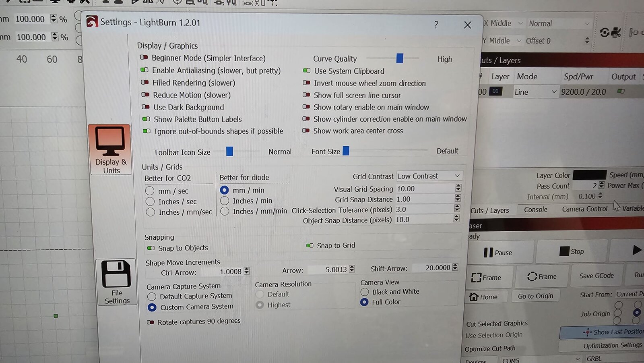This screenshot has height=363, width=644.
Task: Click the Grid Snap Distance field
Action: coord(425,199)
